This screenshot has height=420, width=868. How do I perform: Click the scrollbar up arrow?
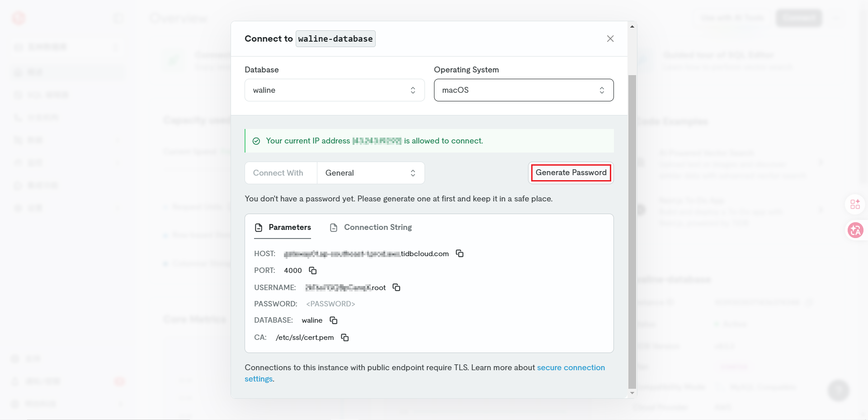pos(632,26)
